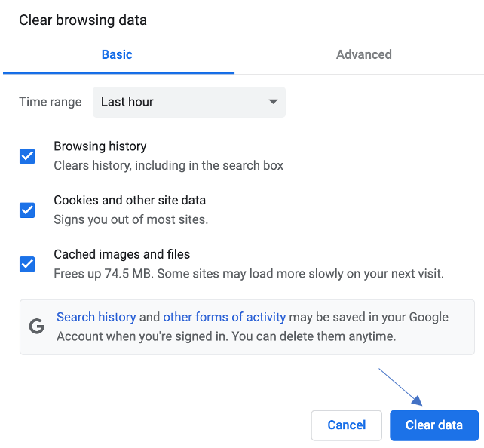This screenshot has width=484, height=448.
Task: Click the Cached images and files label
Action: [121, 254]
